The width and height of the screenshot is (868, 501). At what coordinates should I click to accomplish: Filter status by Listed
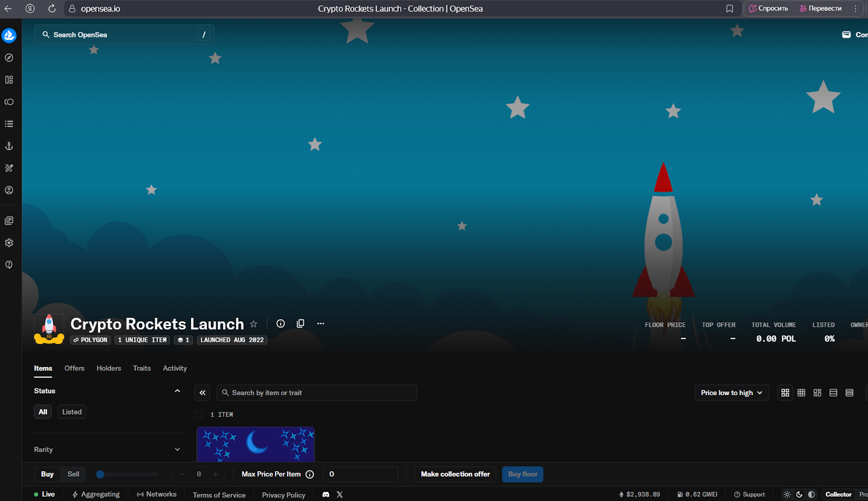[72, 412]
